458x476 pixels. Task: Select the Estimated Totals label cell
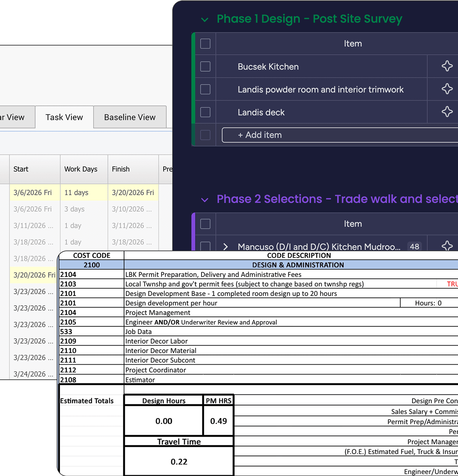[x=92, y=400]
